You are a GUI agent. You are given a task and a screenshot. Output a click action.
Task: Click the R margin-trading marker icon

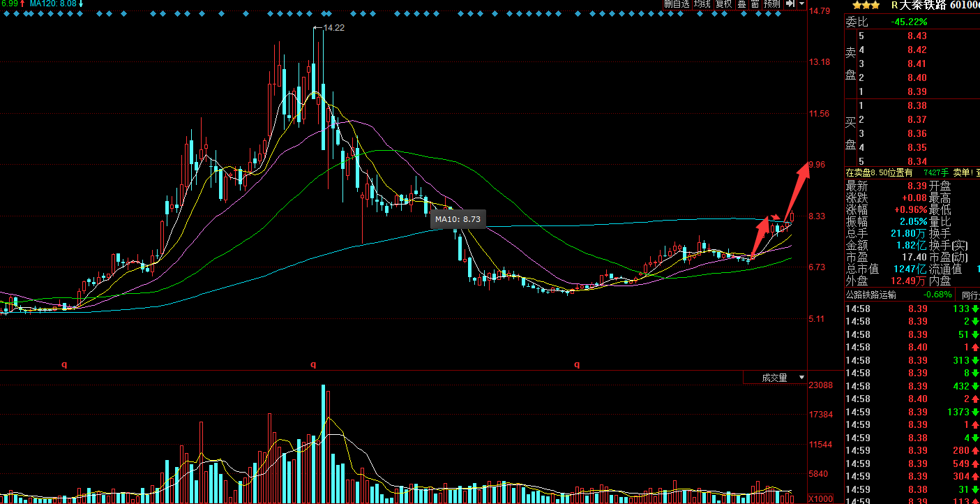coord(895,5)
